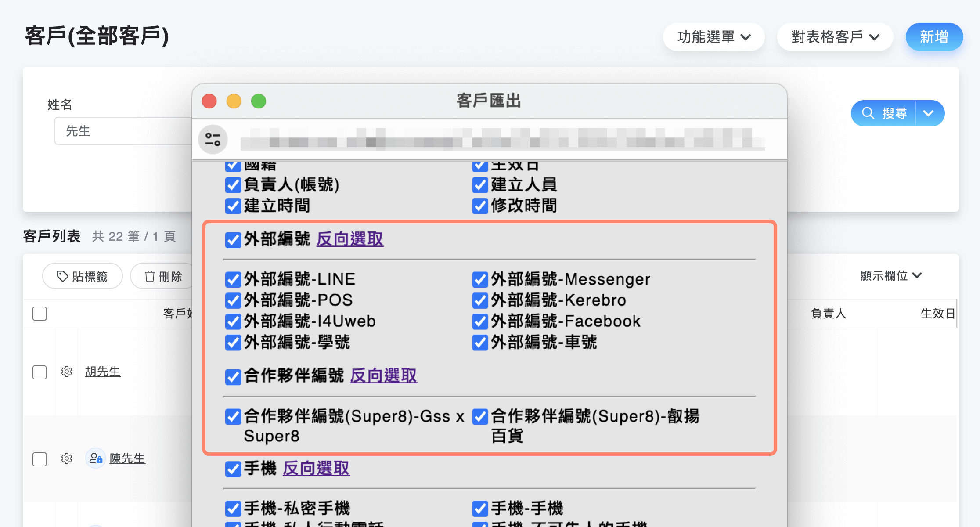Viewport: 980px width, 527px height.
Task: Uncheck the 建立時間 checkbox
Action: pyautogui.click(x=233, y=206)
